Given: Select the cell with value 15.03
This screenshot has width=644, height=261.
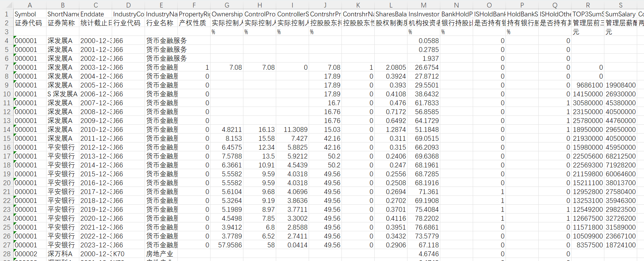Looking at the screenshot, I should [325, 129].
